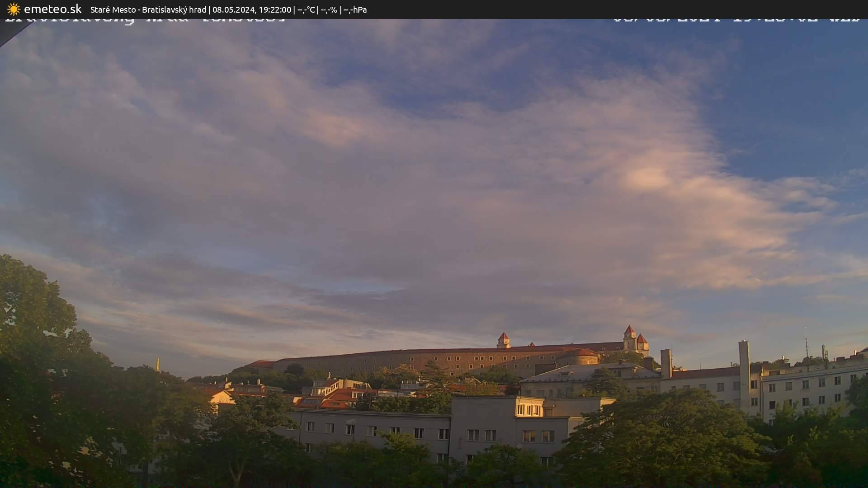Viewport: 868px width, 488px height.
Task: Click the sun icon in the emeteo.sk logo
Action: click(14, 9)
